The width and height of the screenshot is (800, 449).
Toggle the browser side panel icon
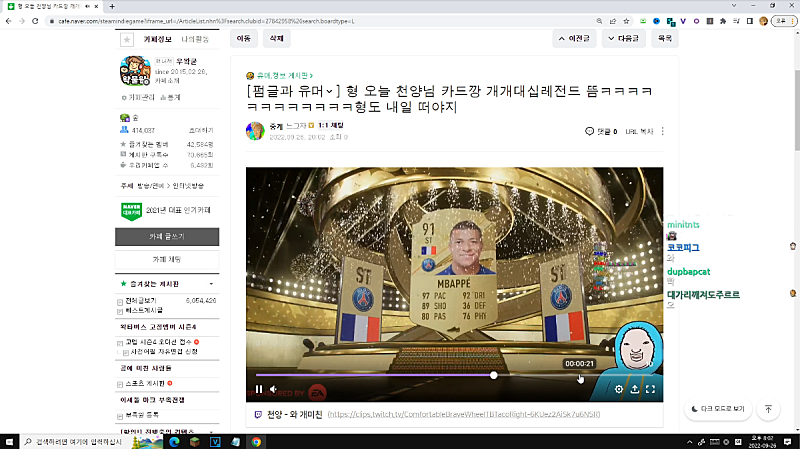coord(749,21)
